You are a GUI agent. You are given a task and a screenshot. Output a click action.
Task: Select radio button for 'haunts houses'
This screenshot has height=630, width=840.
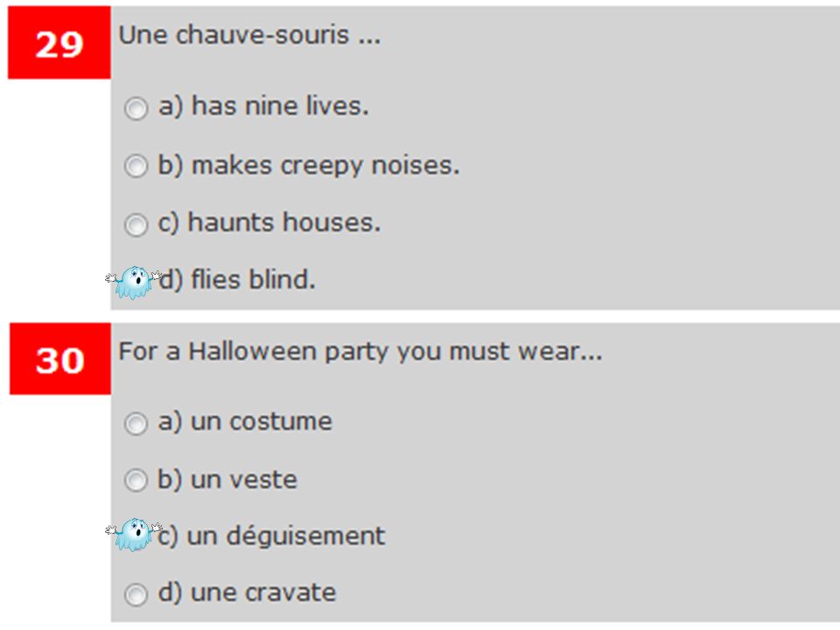click(136, 224)
